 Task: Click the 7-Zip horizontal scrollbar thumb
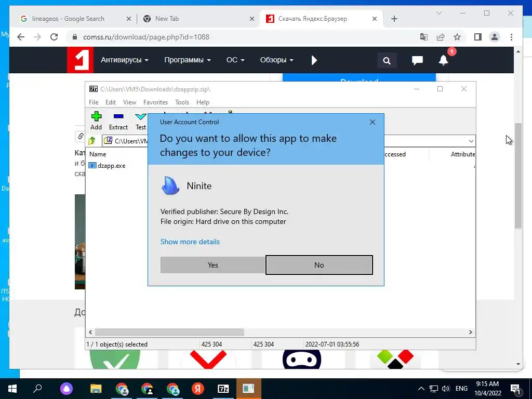[x=169, y=332]
